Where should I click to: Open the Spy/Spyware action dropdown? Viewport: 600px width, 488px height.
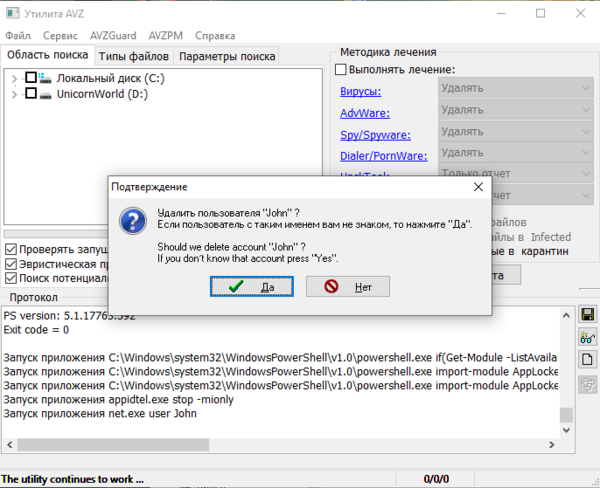tap(516, 132)
